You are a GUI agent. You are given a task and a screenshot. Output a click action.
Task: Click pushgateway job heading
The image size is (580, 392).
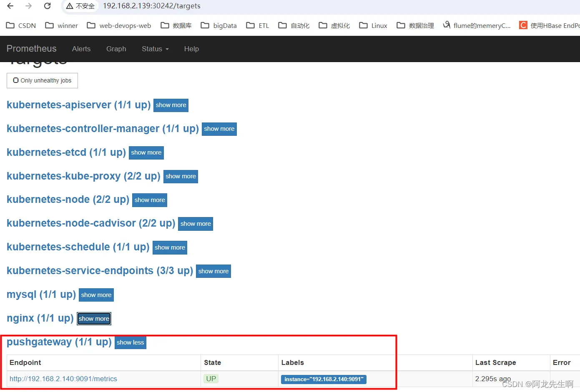(59, 342)
